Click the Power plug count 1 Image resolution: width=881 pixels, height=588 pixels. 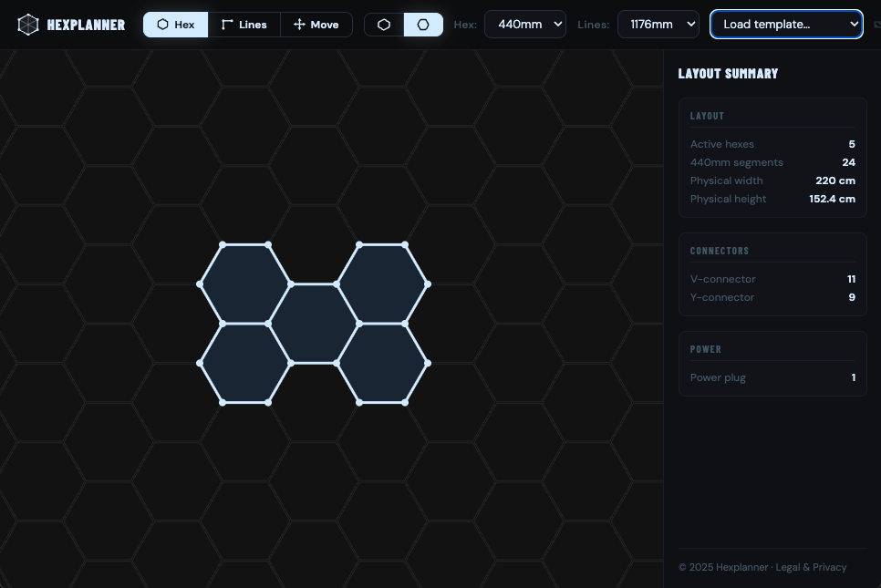click(854, 377)
